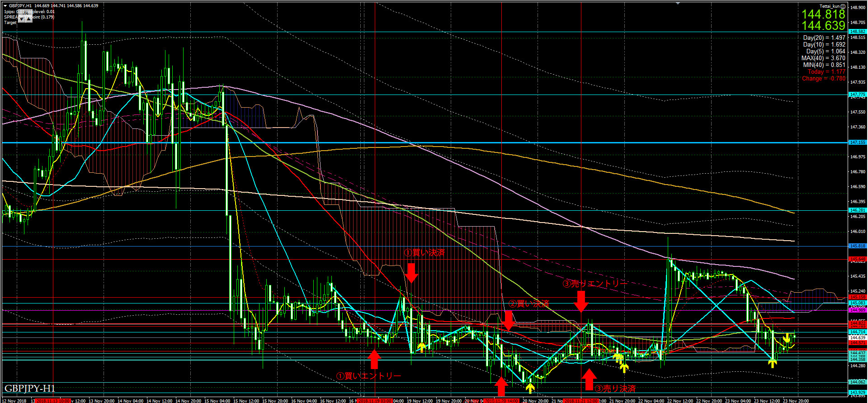Click the cyan 148.582 price level tag
Screen dimensions: 868x403
(x=858, y=32)
